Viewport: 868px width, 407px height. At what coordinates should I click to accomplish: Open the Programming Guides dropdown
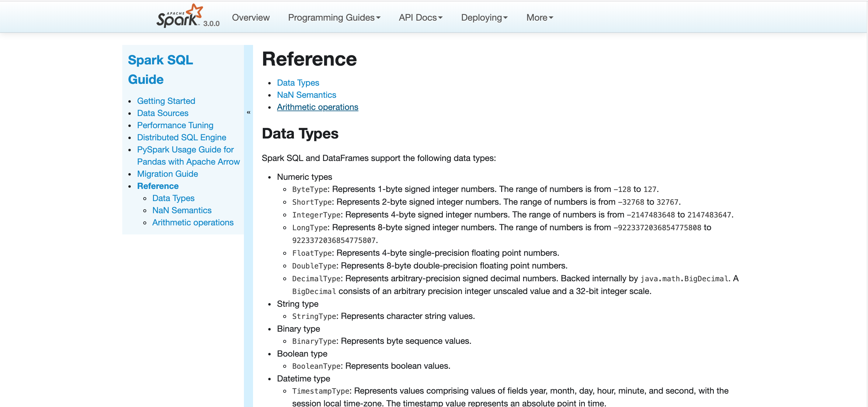pos(334,18)
